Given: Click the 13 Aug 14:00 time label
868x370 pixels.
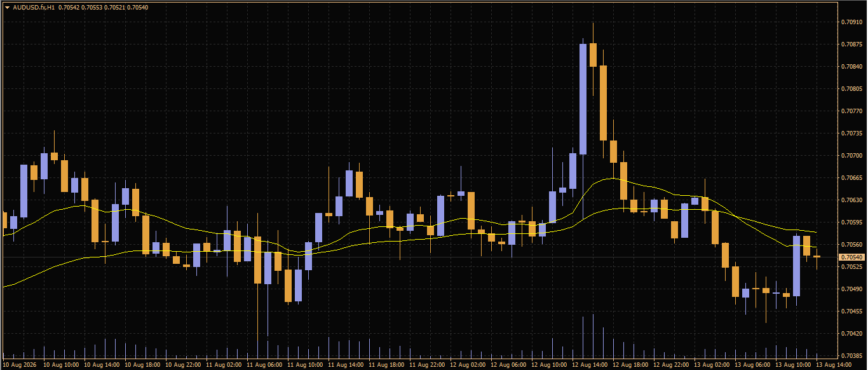Looking at the screenshot, I should [x=833, y=366].
